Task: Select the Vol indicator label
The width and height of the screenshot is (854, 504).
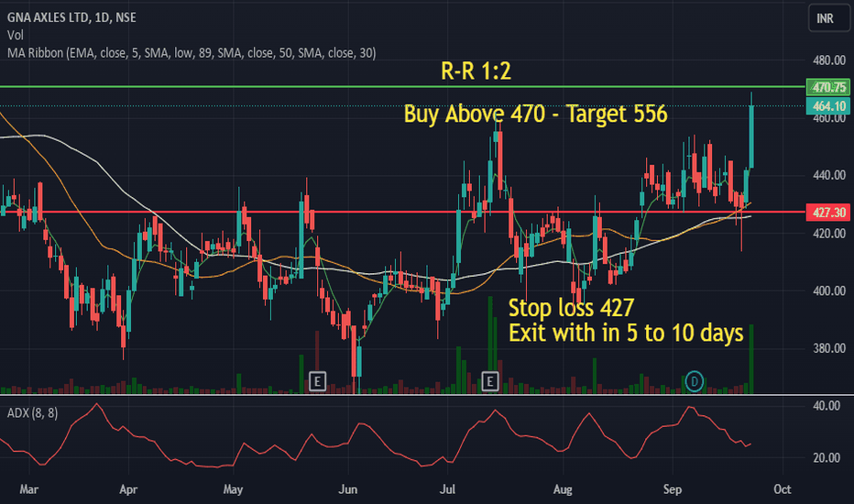Action: pos(16,36)
